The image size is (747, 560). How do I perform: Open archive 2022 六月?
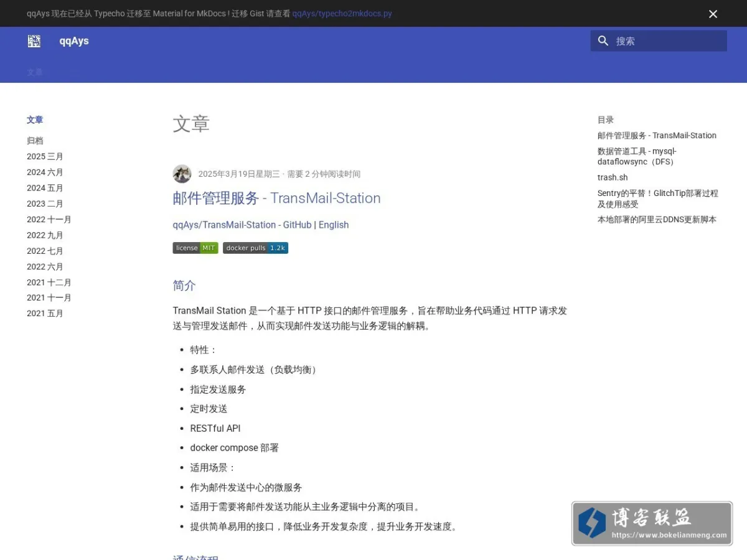click(45, 266)
